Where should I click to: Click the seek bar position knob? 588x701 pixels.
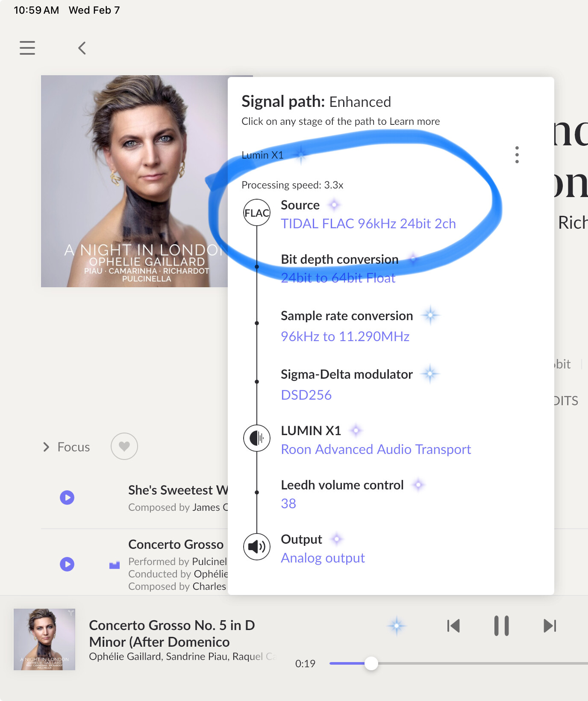(x=371, y=663)
